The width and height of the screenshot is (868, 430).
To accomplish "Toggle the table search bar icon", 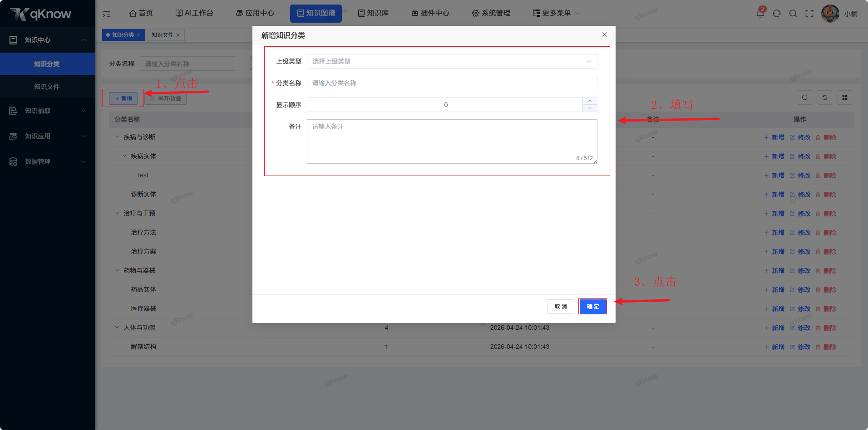I will (805, 98).
